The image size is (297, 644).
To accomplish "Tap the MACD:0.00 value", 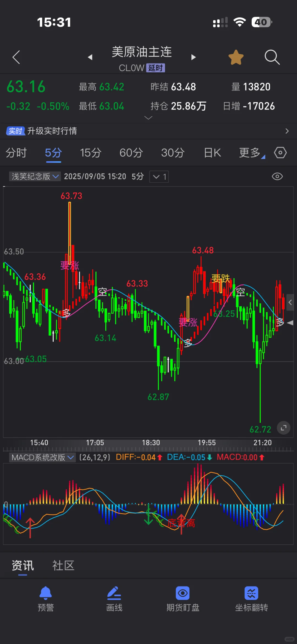I will click(241, 457).
